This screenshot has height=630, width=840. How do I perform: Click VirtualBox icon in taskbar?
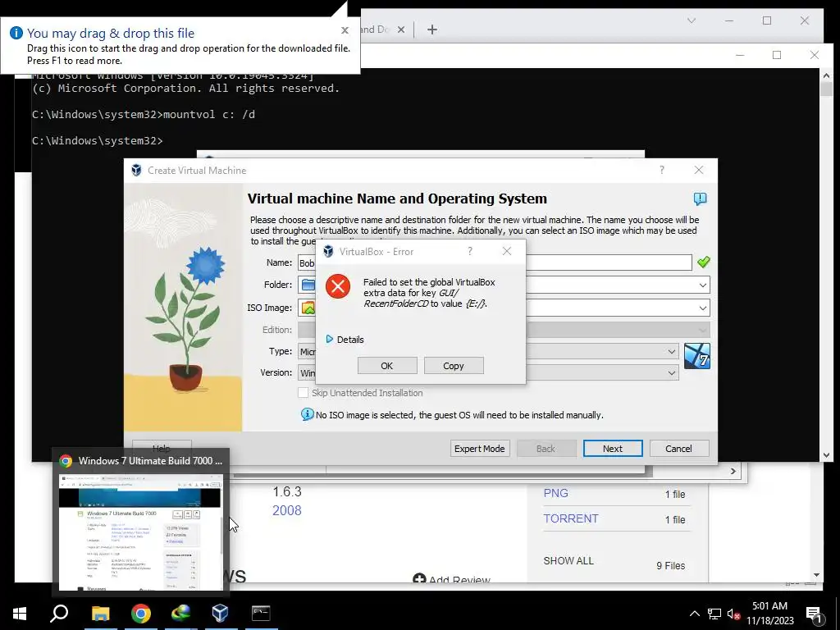click(x=220, y=614)
